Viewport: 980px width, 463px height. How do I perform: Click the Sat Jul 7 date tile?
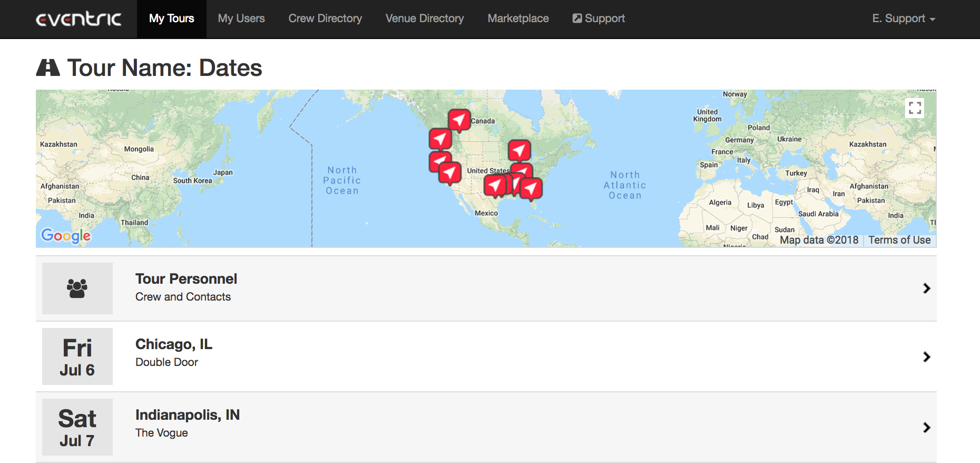[77, 427]
